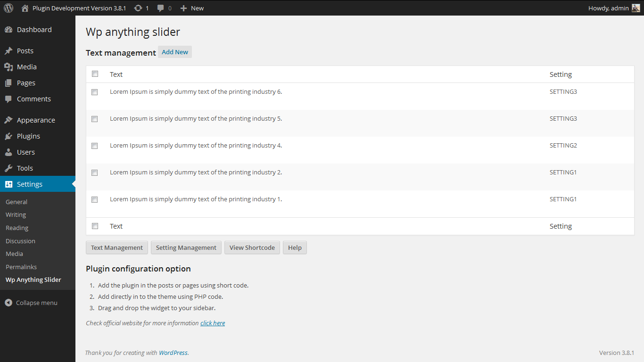This screenshot has height=362, width=644.
Task: Click the admin avatar thumbnail
Action: point(636,8)
